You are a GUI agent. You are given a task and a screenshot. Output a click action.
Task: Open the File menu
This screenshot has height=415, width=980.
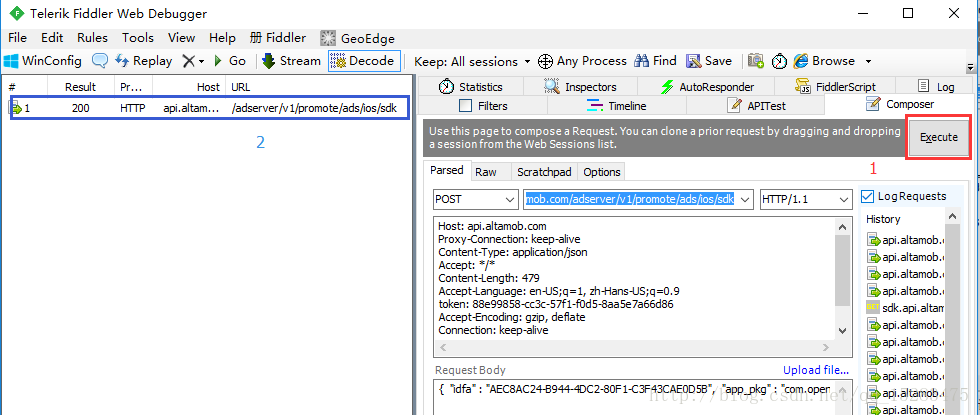(18, 38)
